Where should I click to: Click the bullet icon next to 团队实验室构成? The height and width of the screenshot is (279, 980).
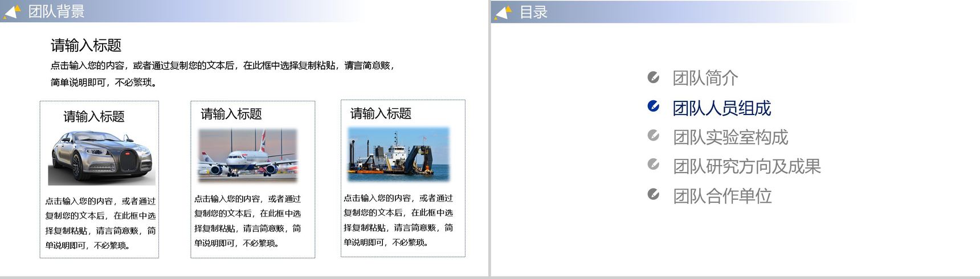tap(654, 136)
